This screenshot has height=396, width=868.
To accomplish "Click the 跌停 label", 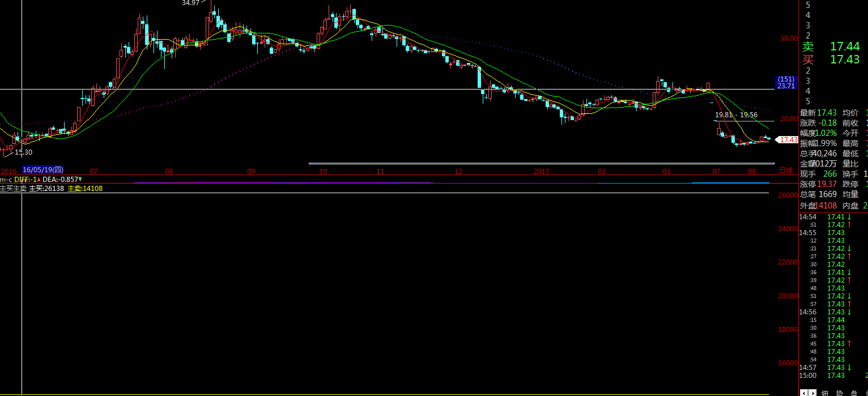I will click(850, 184).
